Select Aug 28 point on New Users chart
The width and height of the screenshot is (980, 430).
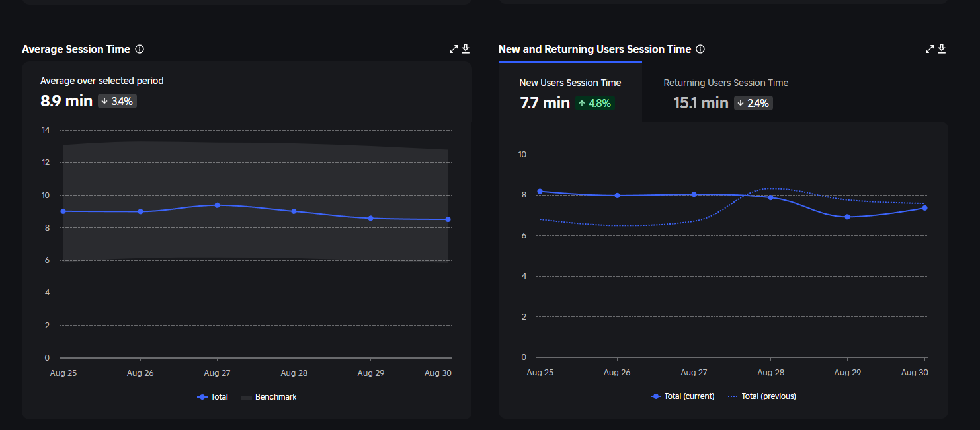(770, 197)
